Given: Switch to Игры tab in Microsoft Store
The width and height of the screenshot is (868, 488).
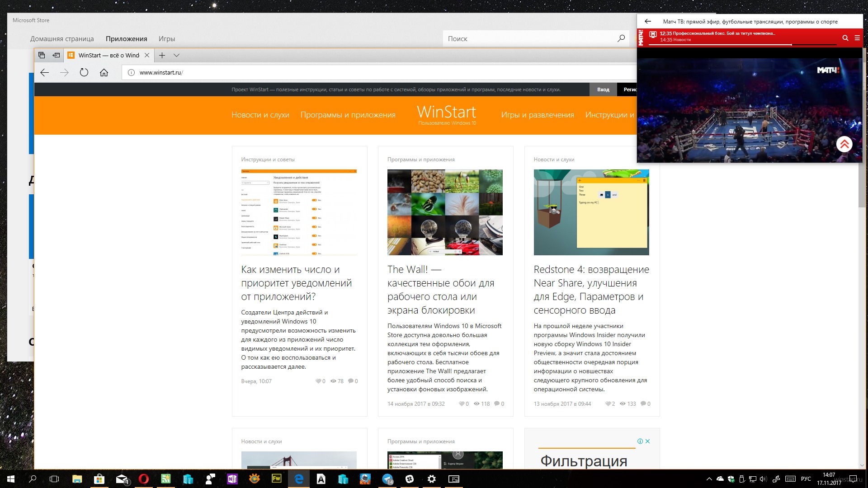Looking at the screenshot, I should coord(167,39).
